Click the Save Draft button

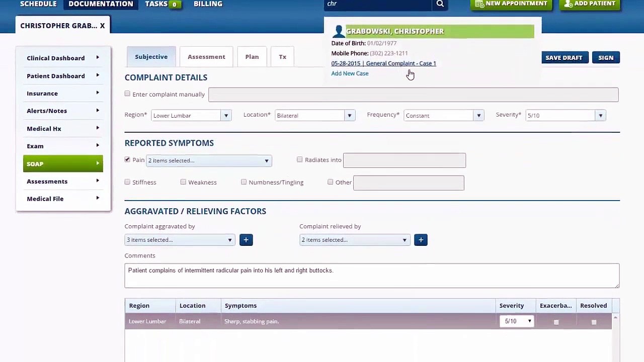(563, 58)
